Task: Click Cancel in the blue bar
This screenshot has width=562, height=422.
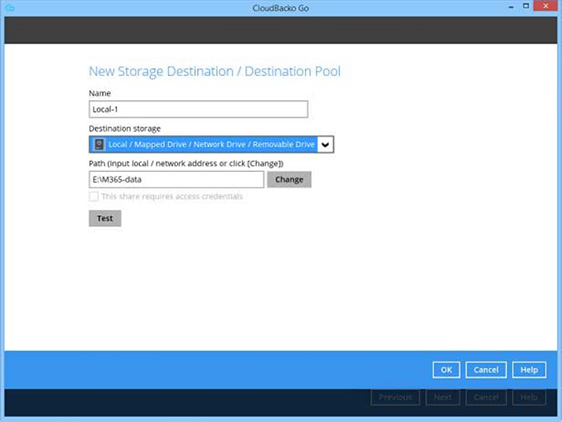Action: point(486,370)
